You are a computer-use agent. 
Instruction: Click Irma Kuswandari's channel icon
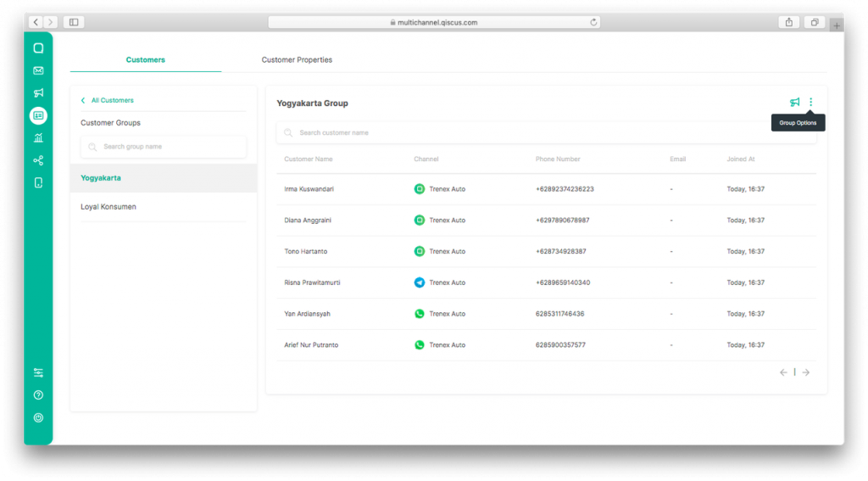coord(420,189)
